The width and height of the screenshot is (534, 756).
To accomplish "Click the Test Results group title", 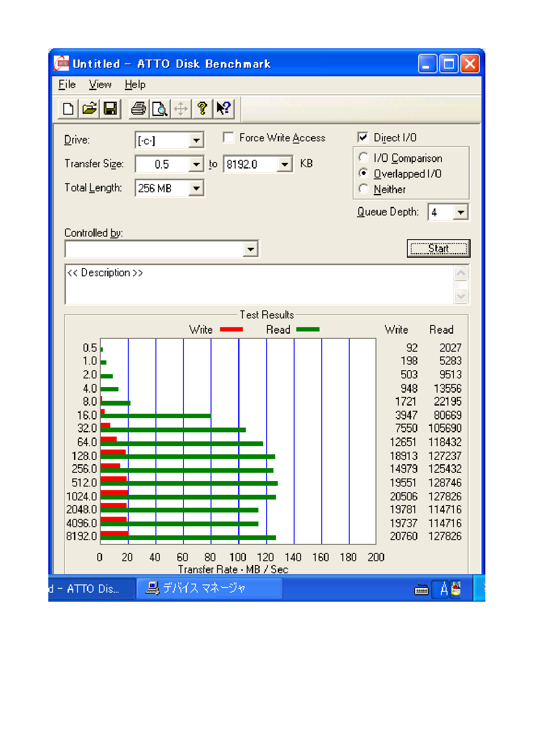I will [267, 315].
